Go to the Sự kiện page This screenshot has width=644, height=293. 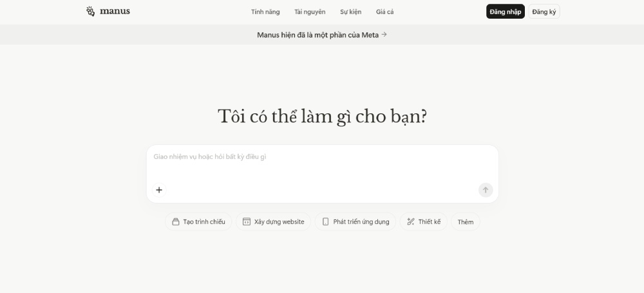[350, 12]
